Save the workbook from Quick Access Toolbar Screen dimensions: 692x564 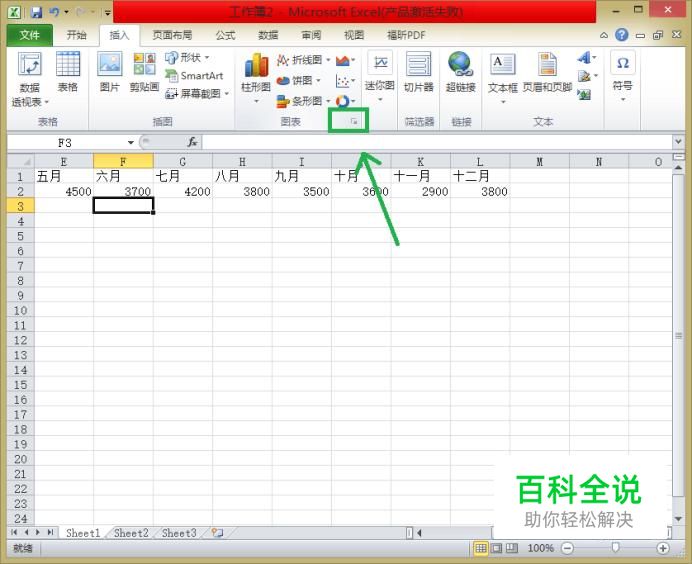36,12
